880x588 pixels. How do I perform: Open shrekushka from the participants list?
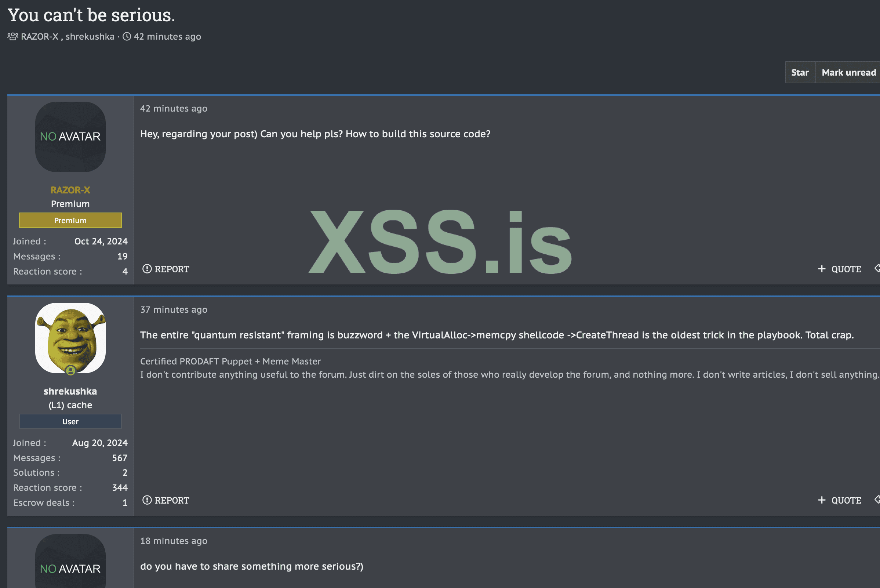[90, 36]
